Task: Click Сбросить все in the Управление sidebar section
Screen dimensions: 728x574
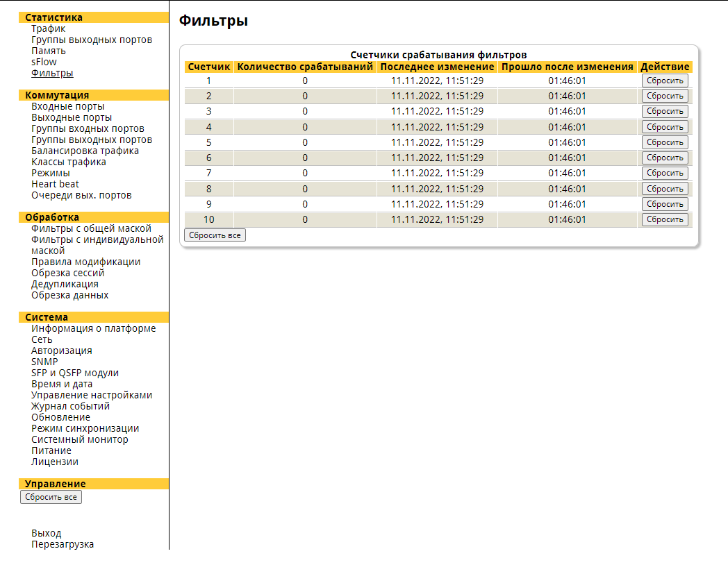Action: pos(51,497)
